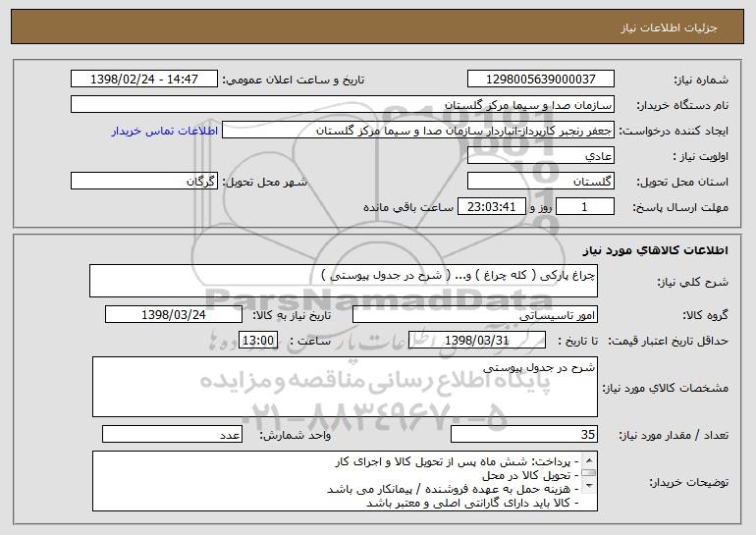
Task: Click the down arrow of buyer notes scrollbar
Action: click(x=588, y=487)
